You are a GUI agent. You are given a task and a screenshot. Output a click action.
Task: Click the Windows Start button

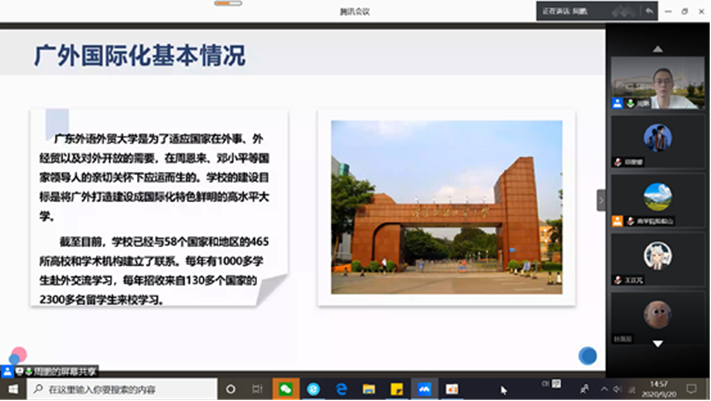pos(11,388)
